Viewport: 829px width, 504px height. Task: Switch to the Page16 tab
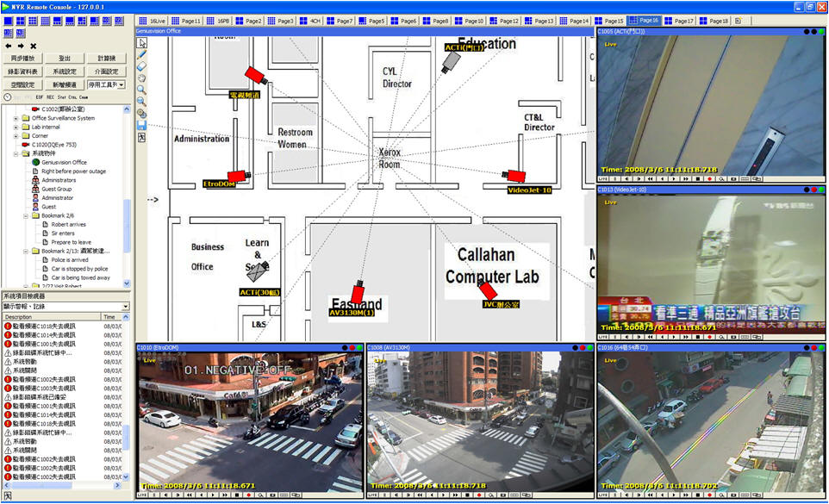click(x=643, y=20)
